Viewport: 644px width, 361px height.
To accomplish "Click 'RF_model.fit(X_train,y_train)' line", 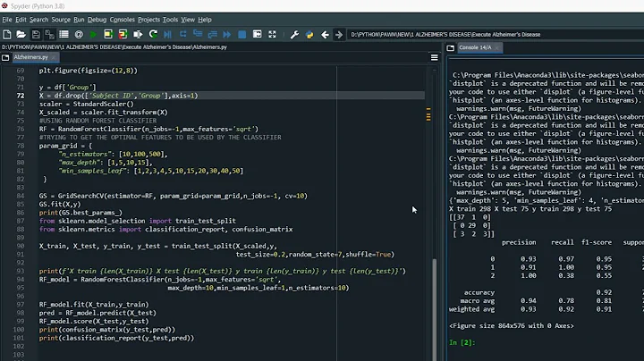I will [94, 305].
